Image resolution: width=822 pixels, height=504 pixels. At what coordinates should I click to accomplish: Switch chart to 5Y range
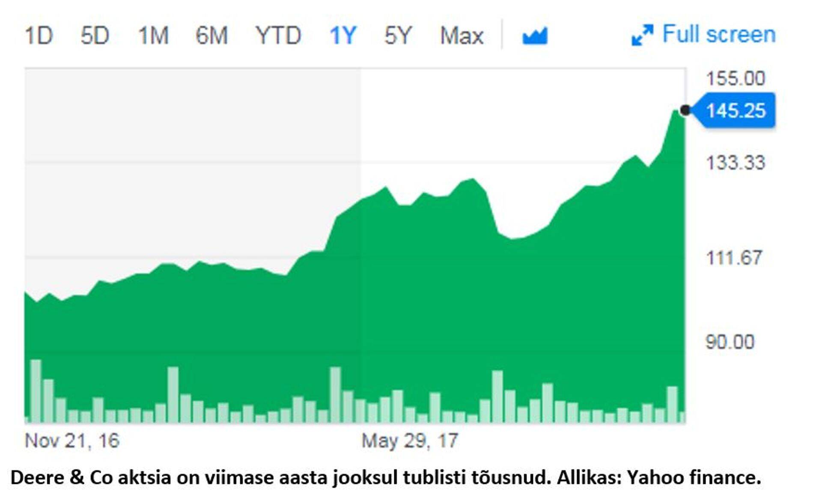click(398, 35)
